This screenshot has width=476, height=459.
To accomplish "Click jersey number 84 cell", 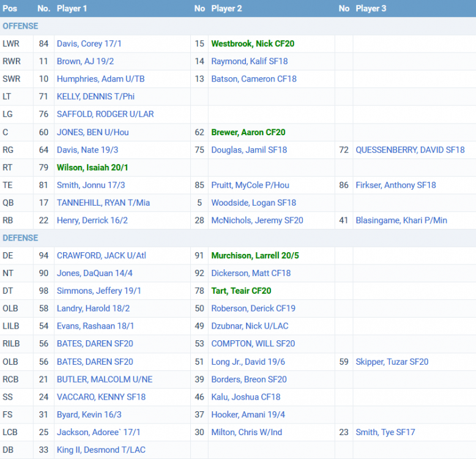I will [43, 43].
